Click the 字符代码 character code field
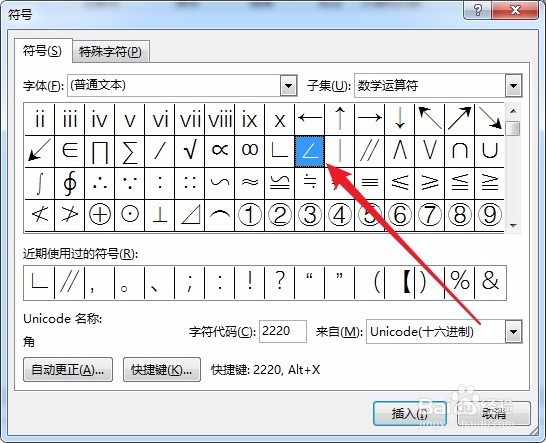The width and height of the screenshot is (546, 443). 283,331
